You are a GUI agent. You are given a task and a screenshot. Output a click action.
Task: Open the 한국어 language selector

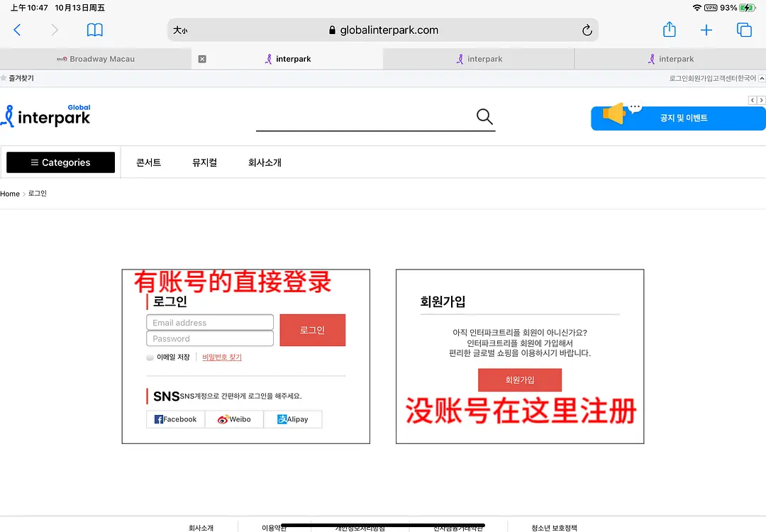point(746,78)
